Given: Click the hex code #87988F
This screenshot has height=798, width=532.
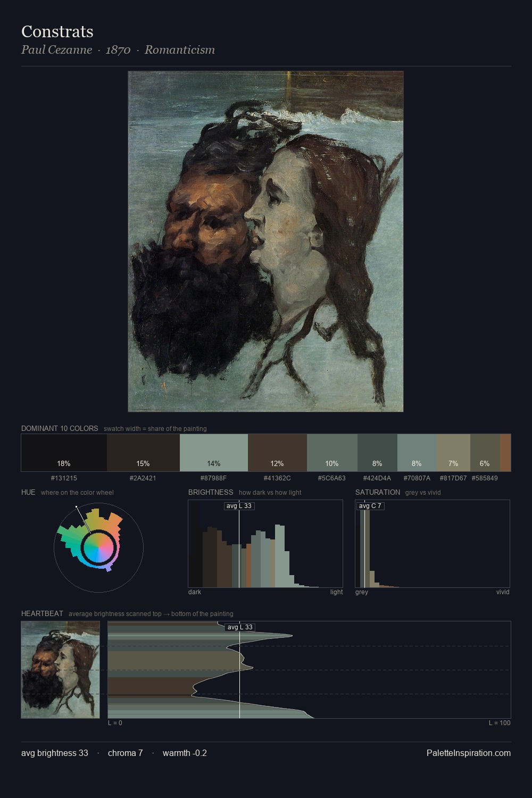Looking at the screenshot, I should point(214,478).
